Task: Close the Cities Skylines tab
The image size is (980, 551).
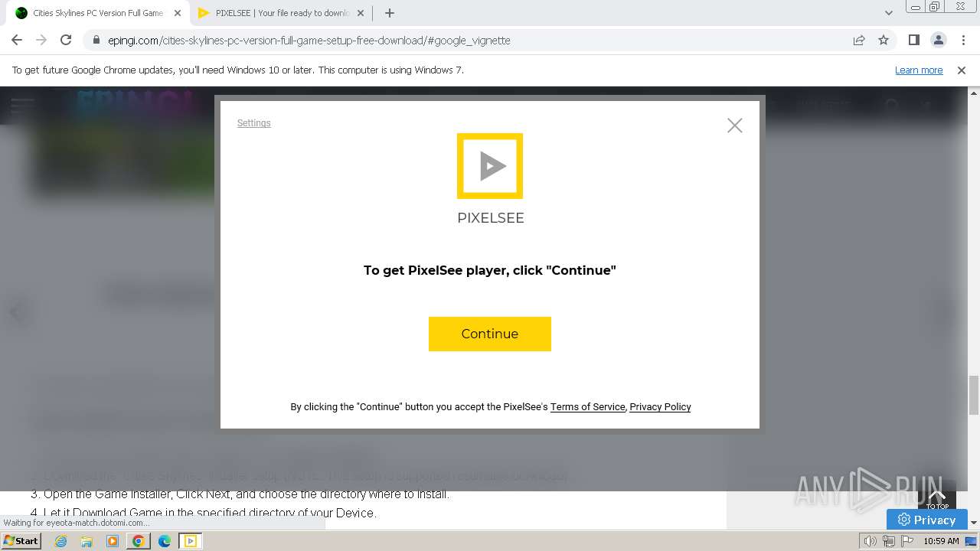Action: tap(178, 13)
